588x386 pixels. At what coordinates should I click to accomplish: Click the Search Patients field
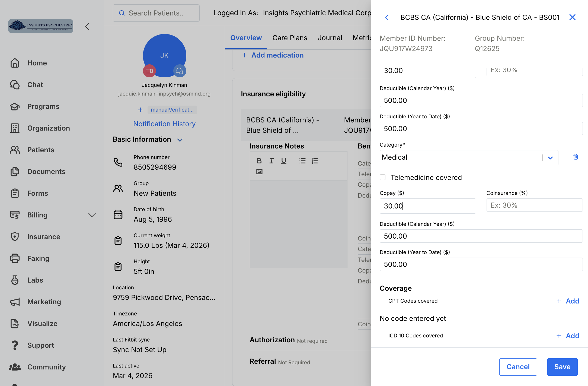tap(156, 13)
